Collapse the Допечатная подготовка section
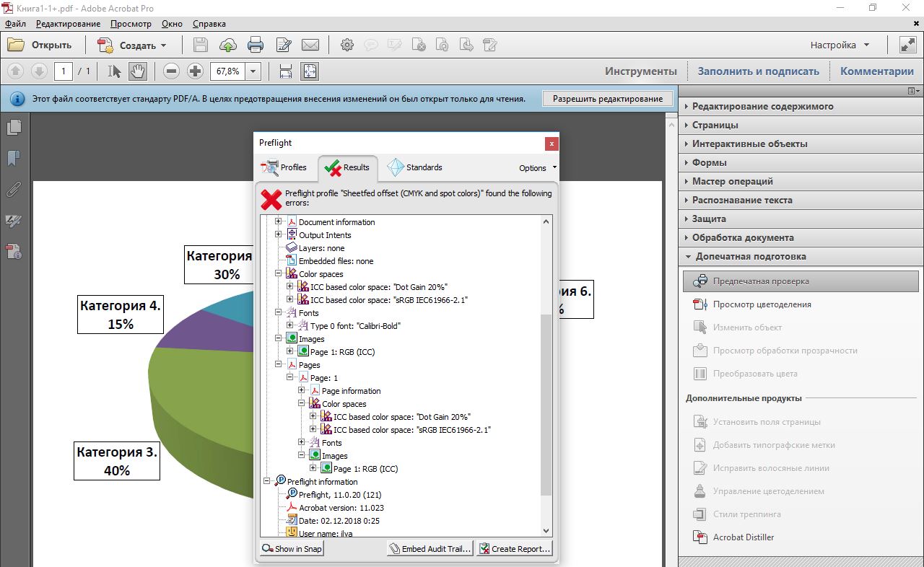This screenshot has width=924, height=567. tap(801, 256)
